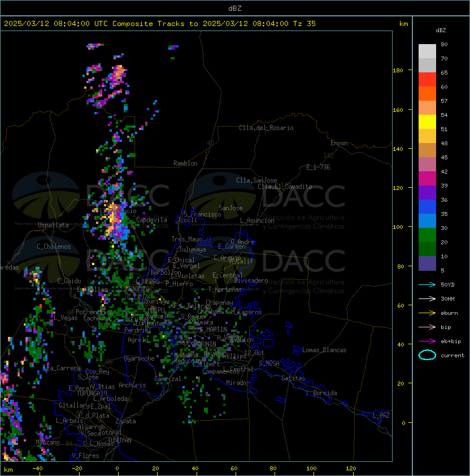Pick the orange swatch between 60 and 57
This screenshot has height=476, width=470.
[x=427, y=93]
